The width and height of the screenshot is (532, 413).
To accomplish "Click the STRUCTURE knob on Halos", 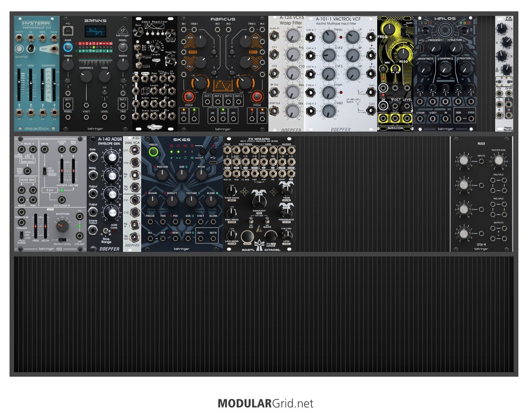I will point(455,49).
